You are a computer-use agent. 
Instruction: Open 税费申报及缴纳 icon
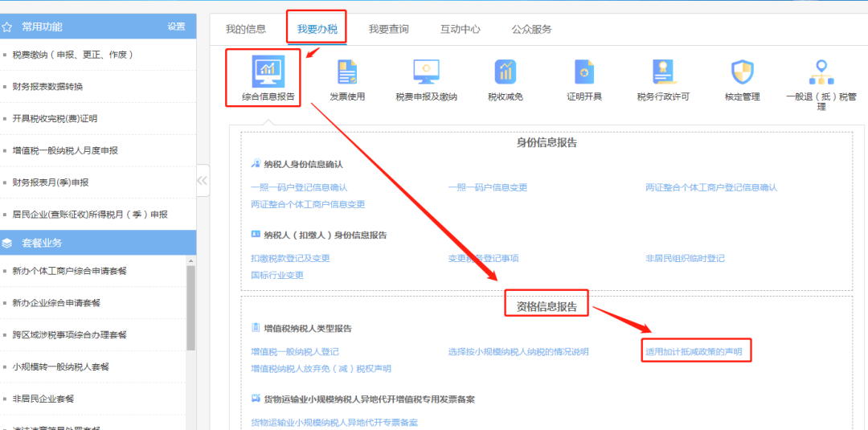pyautogui.click(x=426, y=72)
